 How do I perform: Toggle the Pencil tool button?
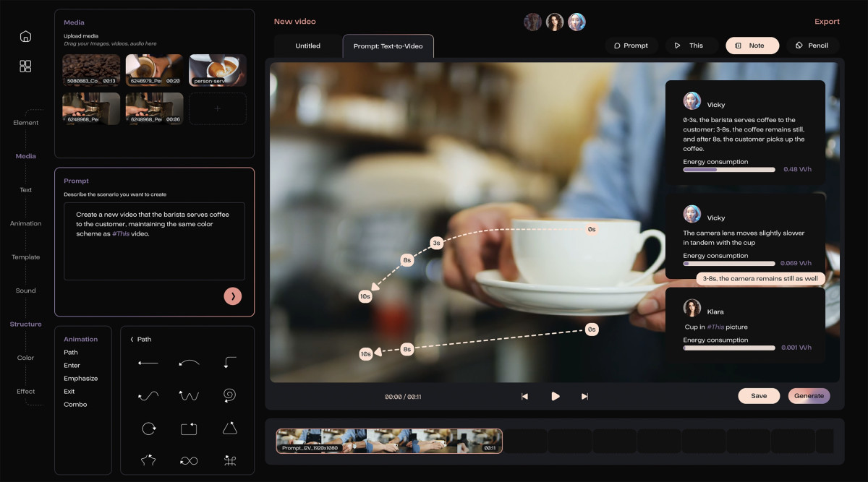(812, 46)
